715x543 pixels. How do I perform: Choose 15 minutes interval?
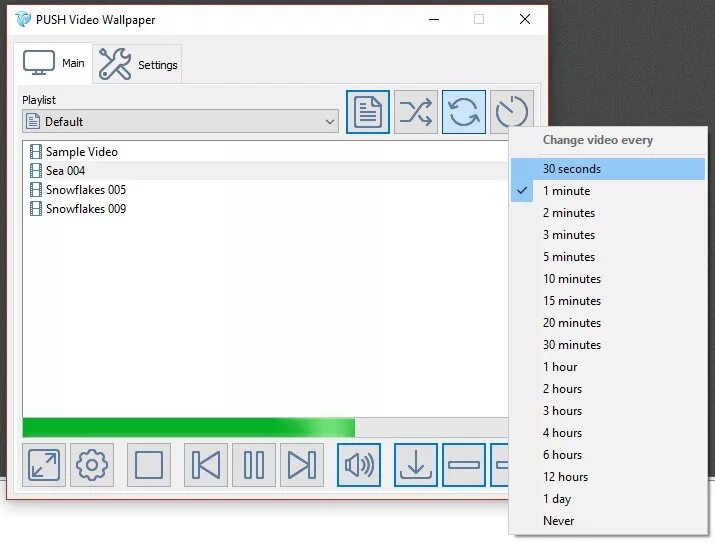[x=608, y=301]
